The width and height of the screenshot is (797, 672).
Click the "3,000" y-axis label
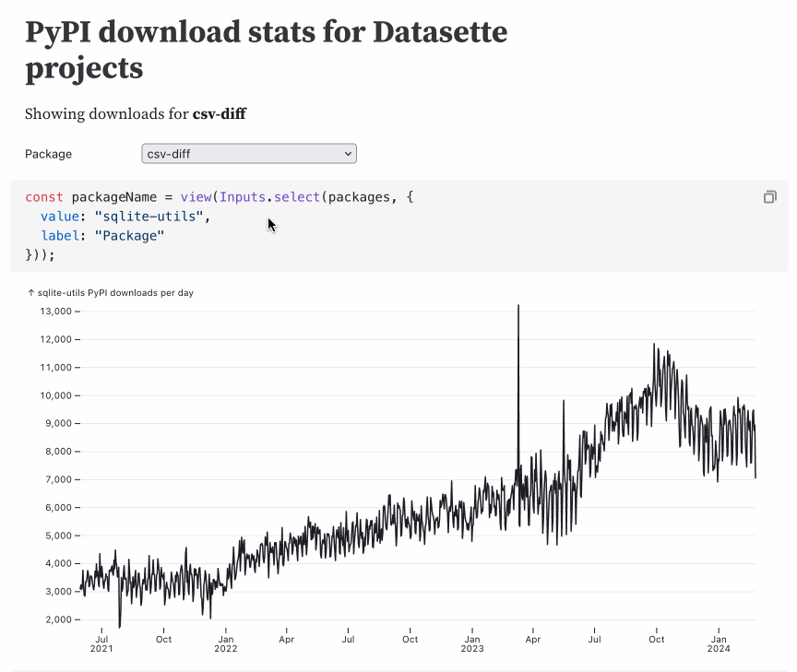click(59, 591)
